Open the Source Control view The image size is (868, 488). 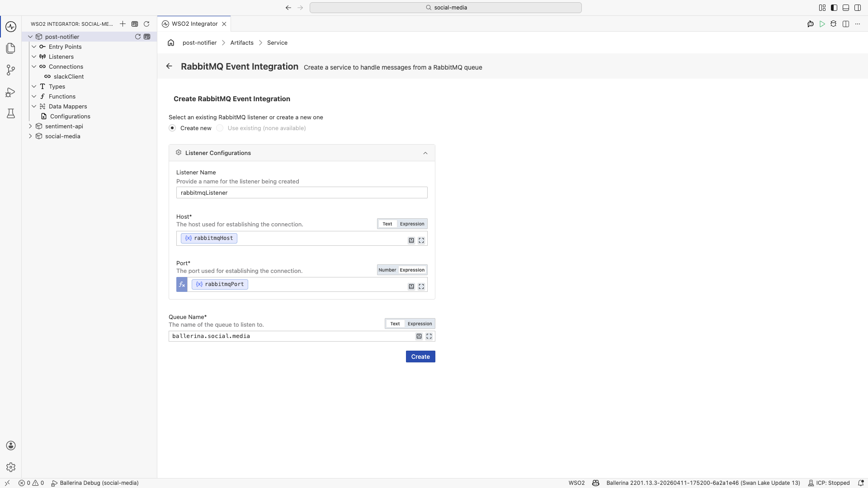point(11,70)
